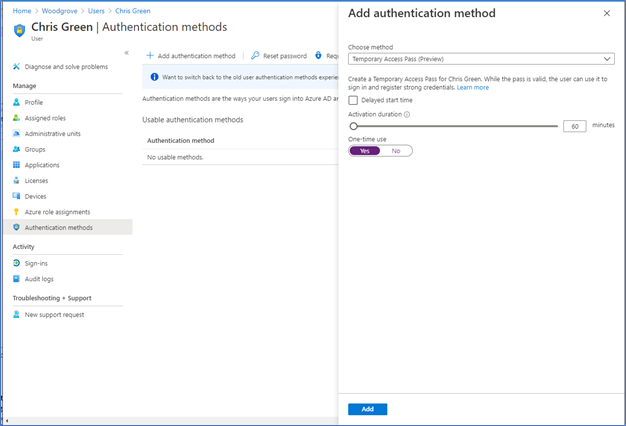Click Add authentication method in toolbar
Screen dimensions: 626x426
(191, 56)
